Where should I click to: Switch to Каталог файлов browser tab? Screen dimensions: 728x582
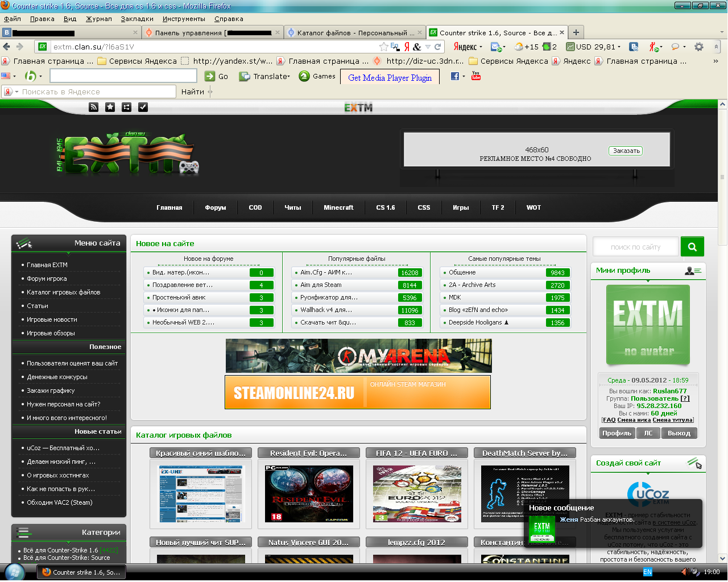pos(354,32)
